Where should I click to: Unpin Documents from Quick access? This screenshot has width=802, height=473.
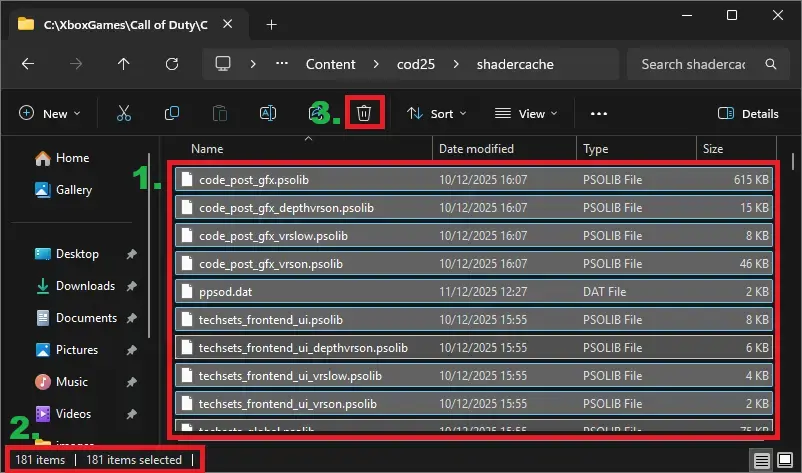pos(131,318)
